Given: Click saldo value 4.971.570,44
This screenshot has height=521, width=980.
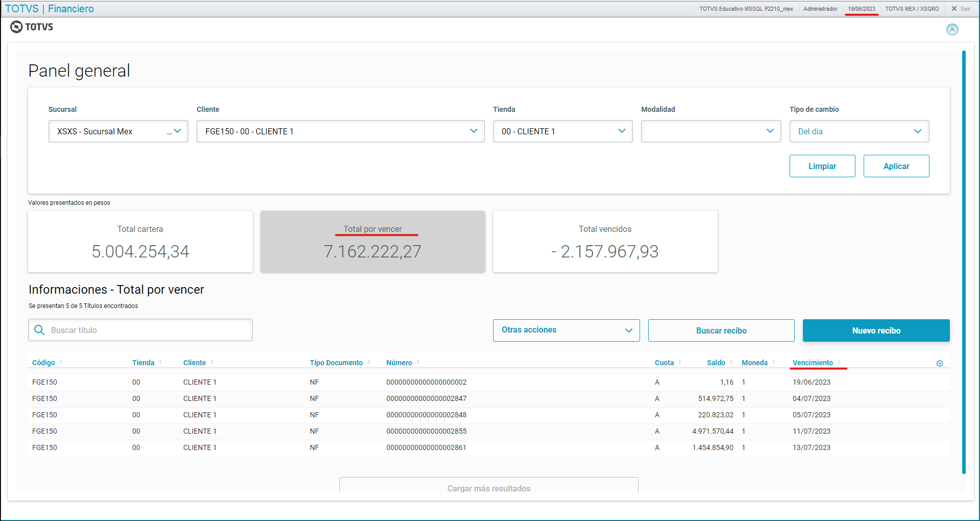Looking at the screenshot, I should tap(713, 431).
